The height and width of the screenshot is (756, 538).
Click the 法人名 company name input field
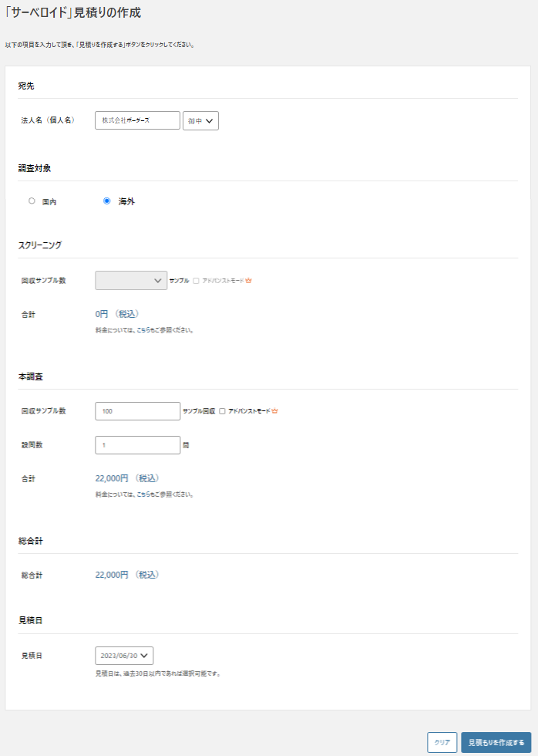tap(137, 120)
